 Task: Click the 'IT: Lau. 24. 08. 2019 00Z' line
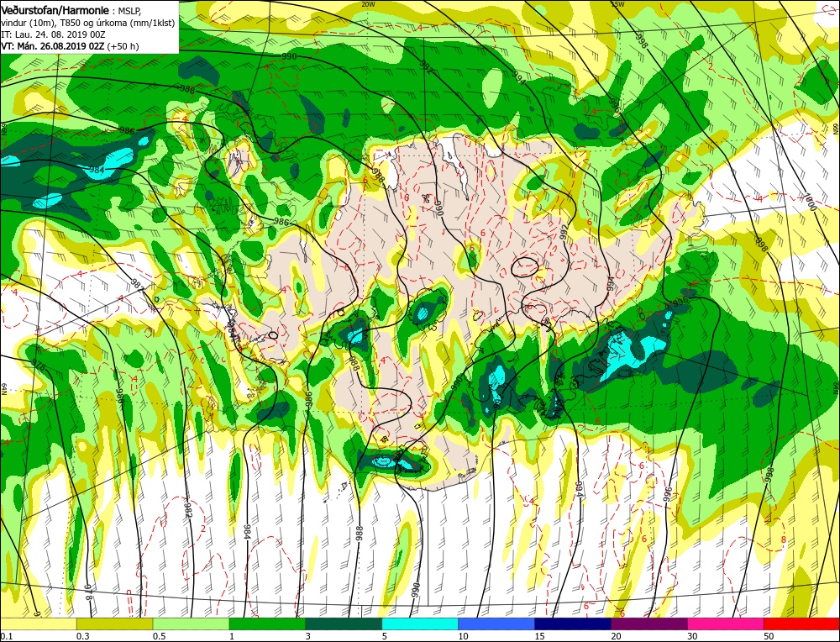(53, 34)
